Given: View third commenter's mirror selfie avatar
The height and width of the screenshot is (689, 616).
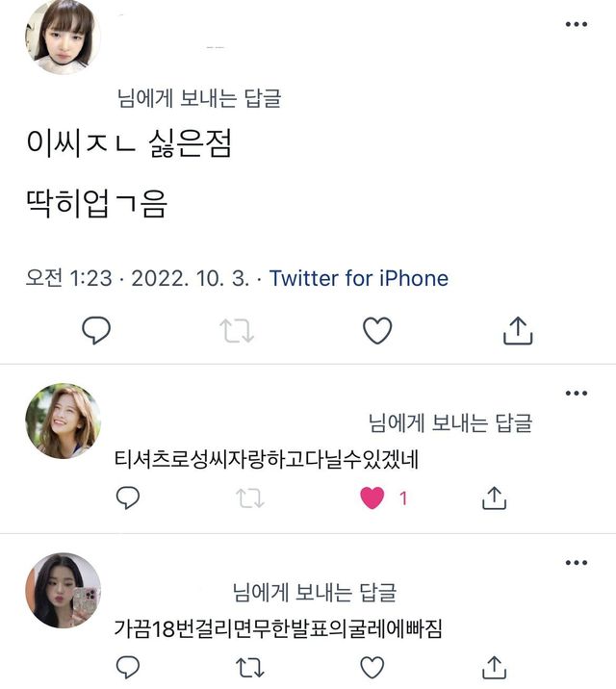Looking at the screenshot, I should 63,590.
